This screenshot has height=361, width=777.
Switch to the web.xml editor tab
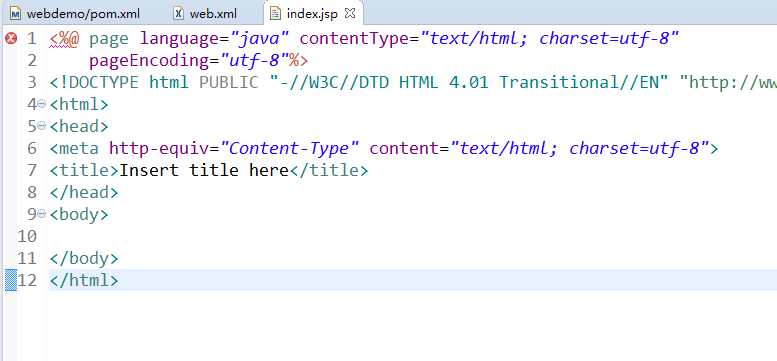(213, 13)
